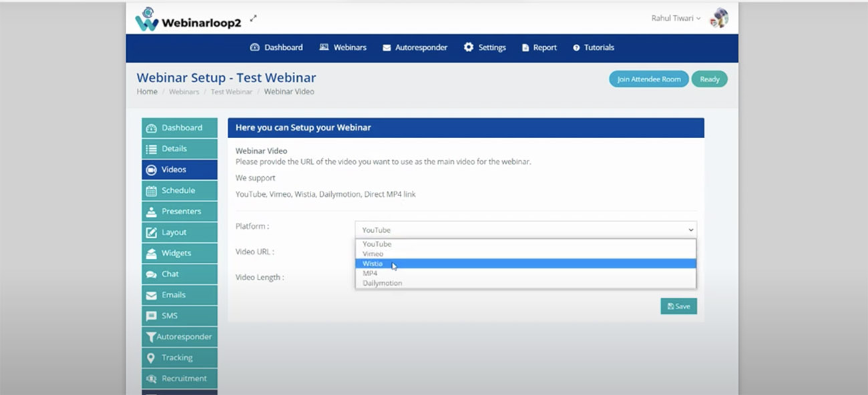Image resolution: width=868 pixels, height=395 pixels.
Task: Click the Chat bubbles icon
Action: [x=151, y=274]
